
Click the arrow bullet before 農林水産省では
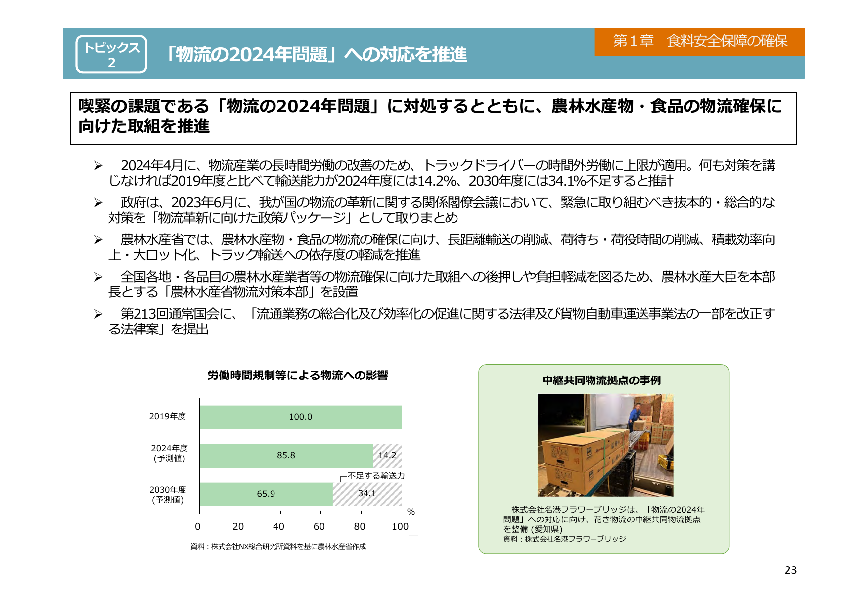tap(98, 240)
